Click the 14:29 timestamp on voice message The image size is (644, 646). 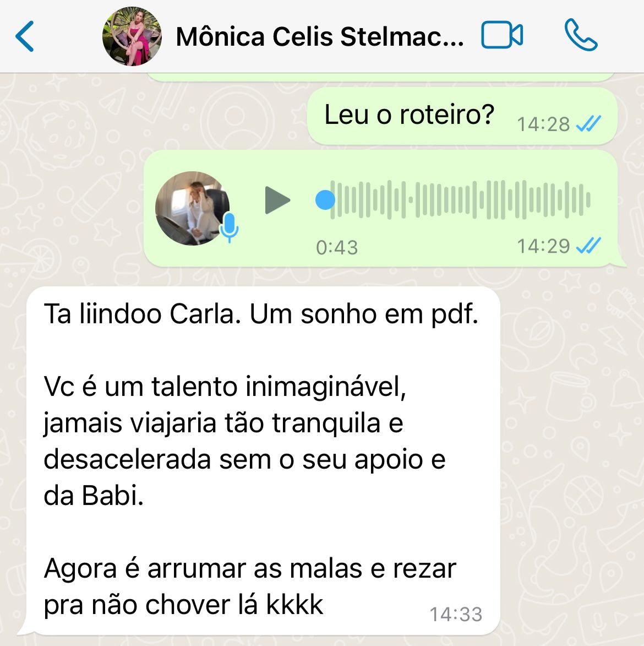(543, 246)
